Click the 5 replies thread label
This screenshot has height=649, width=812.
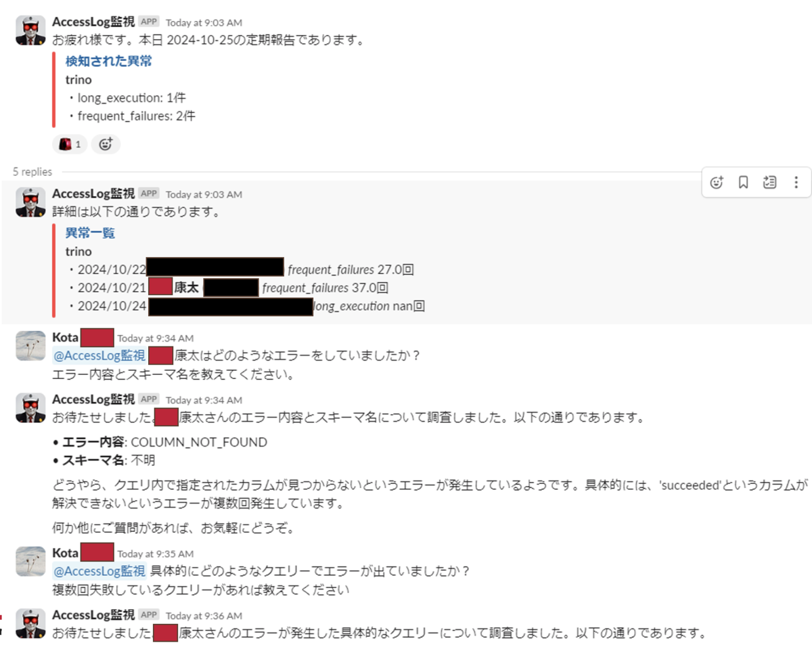(x=32, y=172)
